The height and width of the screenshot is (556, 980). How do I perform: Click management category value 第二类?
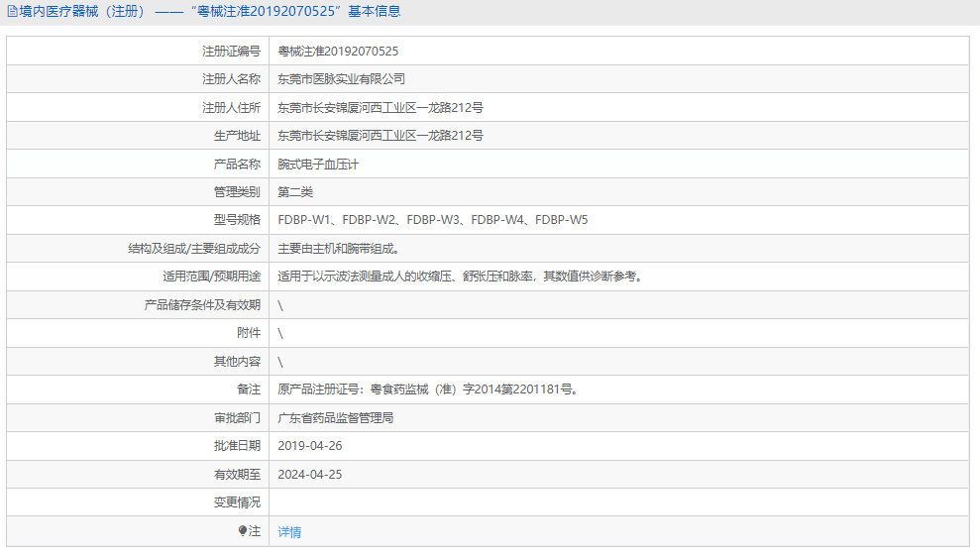pos(295,192)
